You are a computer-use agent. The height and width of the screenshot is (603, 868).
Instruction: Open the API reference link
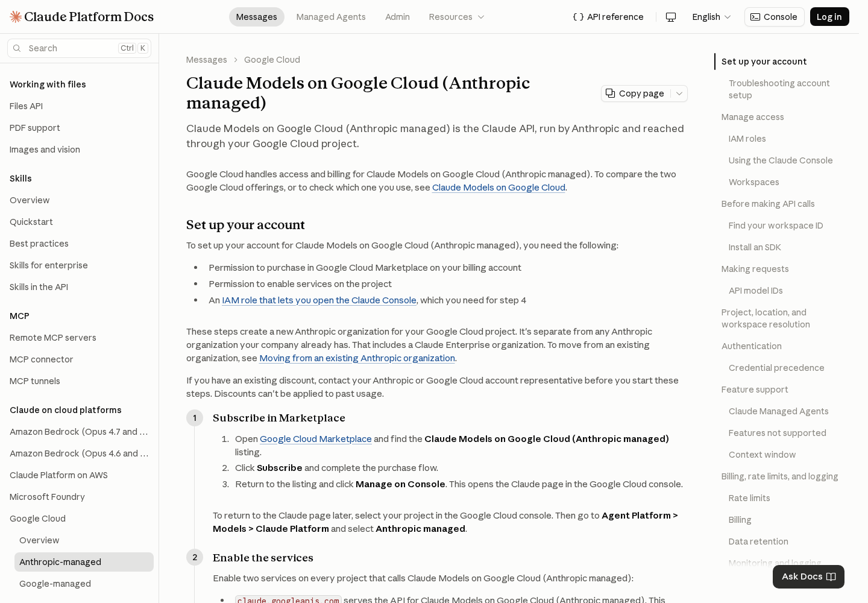pos(608,17)
